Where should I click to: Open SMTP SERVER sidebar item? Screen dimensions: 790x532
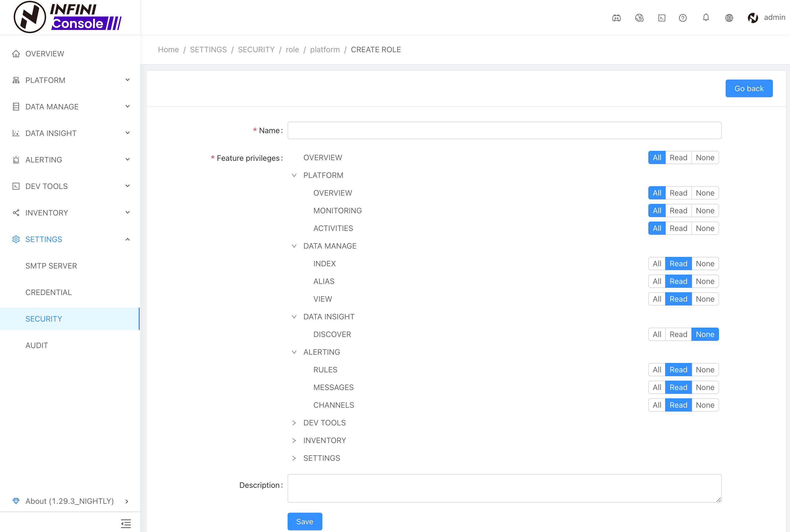pos(51,266)
